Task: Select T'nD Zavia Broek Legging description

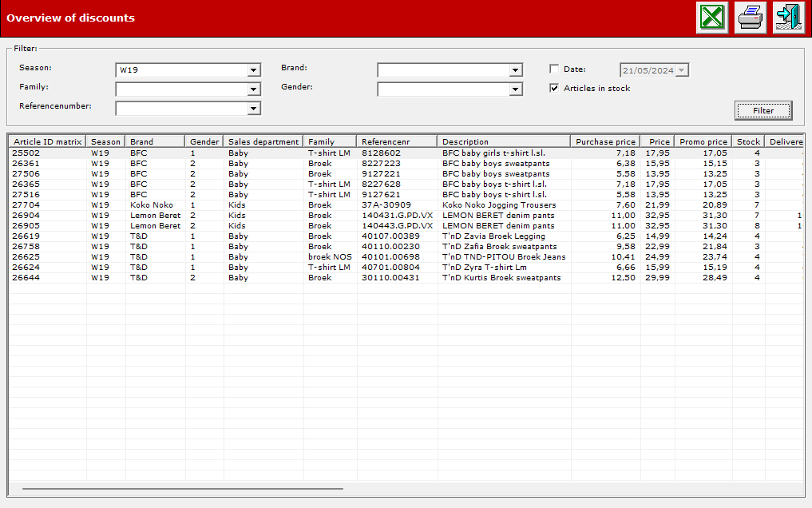Action: (x=493, y=236)
